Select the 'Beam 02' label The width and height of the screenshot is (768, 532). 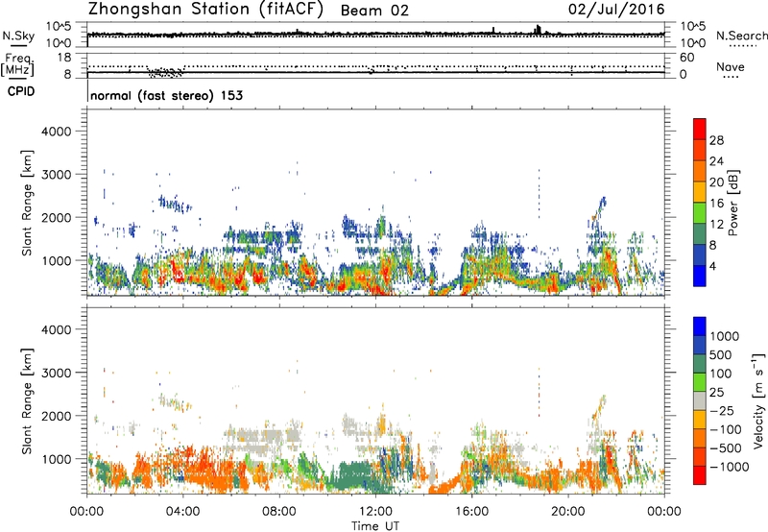(374, 11)
